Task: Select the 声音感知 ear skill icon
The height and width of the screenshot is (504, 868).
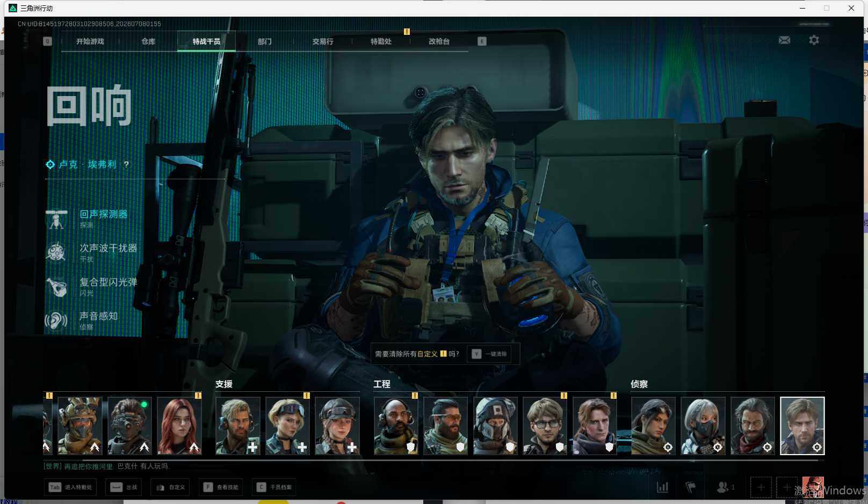Action: (56, 320)
